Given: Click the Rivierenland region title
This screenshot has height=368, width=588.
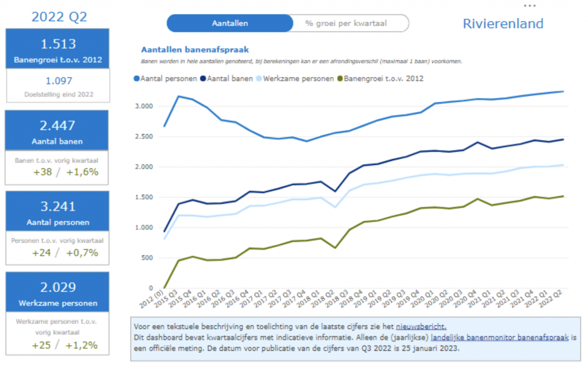Looking at the screenshot, I should (503, 23).
